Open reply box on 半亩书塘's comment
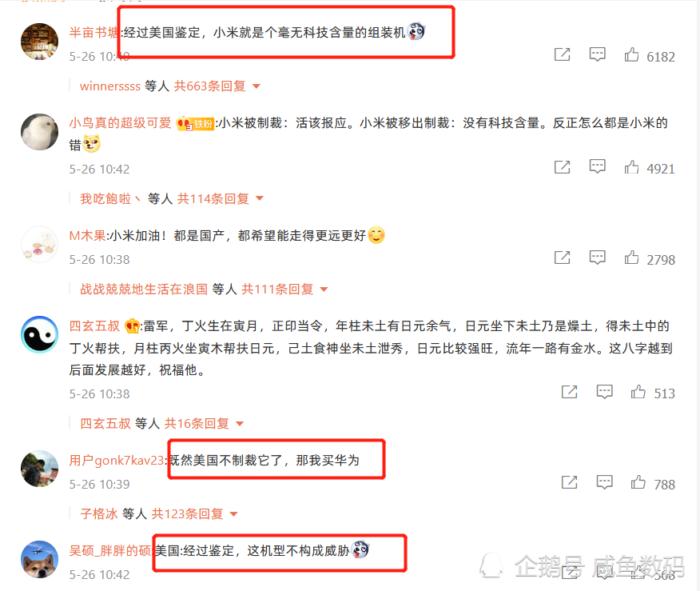This screenshot has height=591, width=700. point(597,55)
